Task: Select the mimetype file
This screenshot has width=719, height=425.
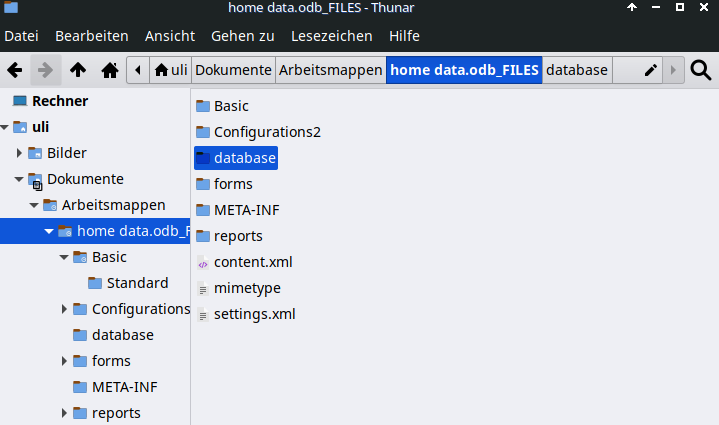Action: pyautogui.click(x=246, y=288)
